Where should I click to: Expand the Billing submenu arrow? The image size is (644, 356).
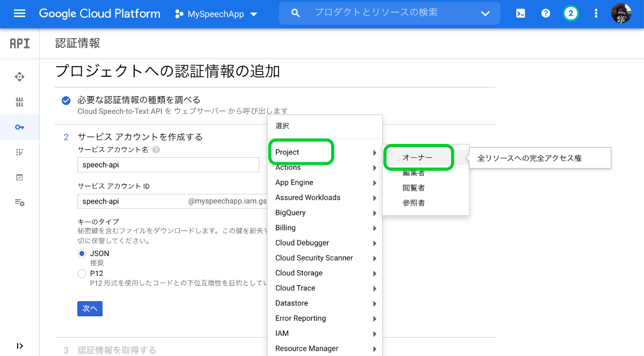(375, 228)
